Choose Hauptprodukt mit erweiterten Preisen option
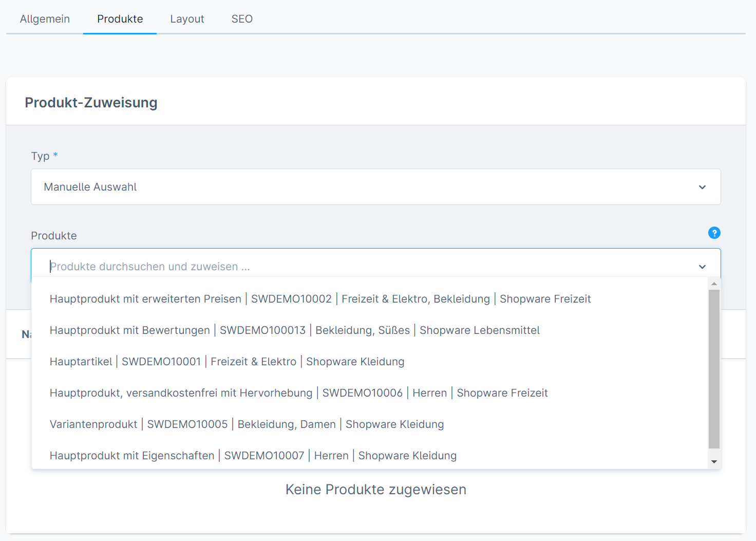Image resolution: width=756 pixels, height=541 pixels. [369, 299]
